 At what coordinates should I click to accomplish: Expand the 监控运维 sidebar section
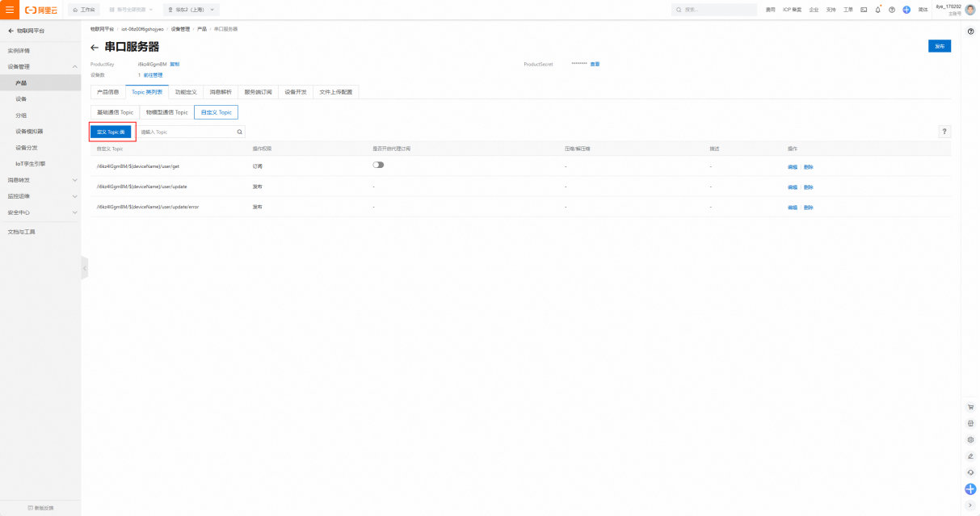tap(74, 196)
